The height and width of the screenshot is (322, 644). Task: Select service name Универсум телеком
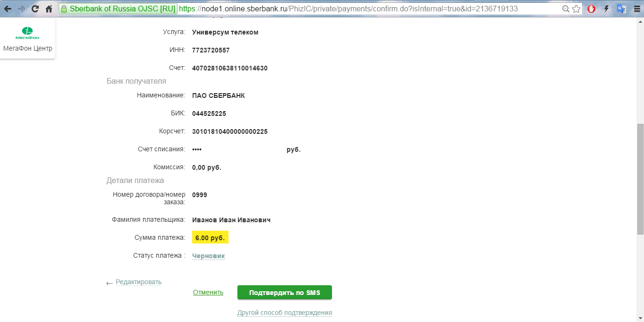tap(225, 32)
